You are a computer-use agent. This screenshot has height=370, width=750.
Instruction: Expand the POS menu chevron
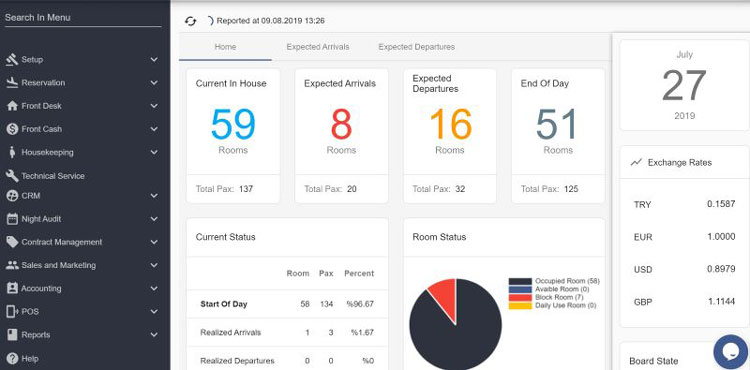tap(154, 312)
